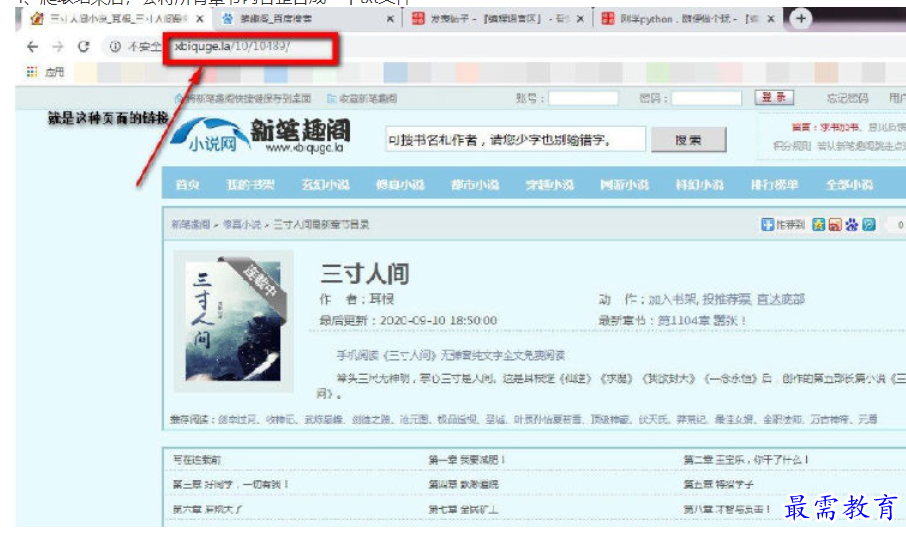Click the 加入书架 action link
The image size is (906, 539).
point(673,299)
